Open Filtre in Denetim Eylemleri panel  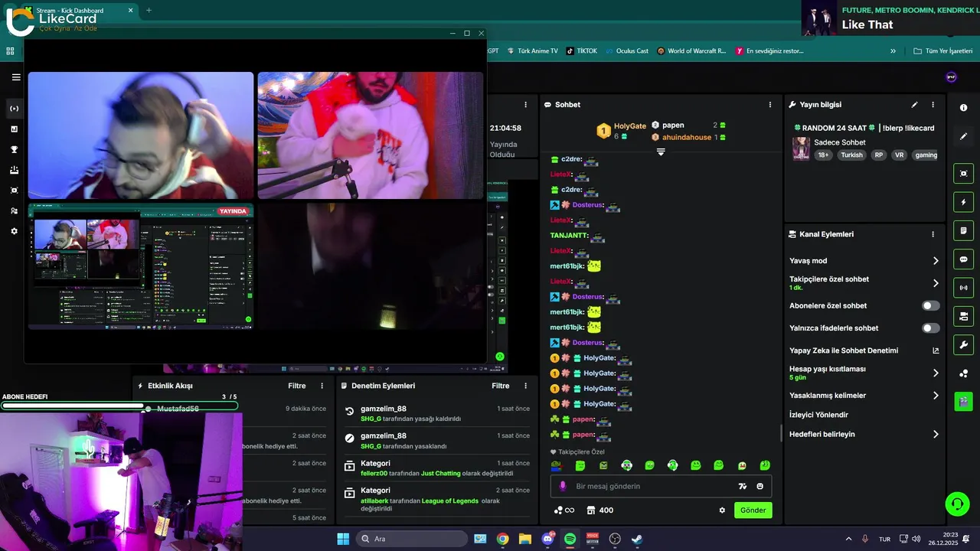coord(501,386)
